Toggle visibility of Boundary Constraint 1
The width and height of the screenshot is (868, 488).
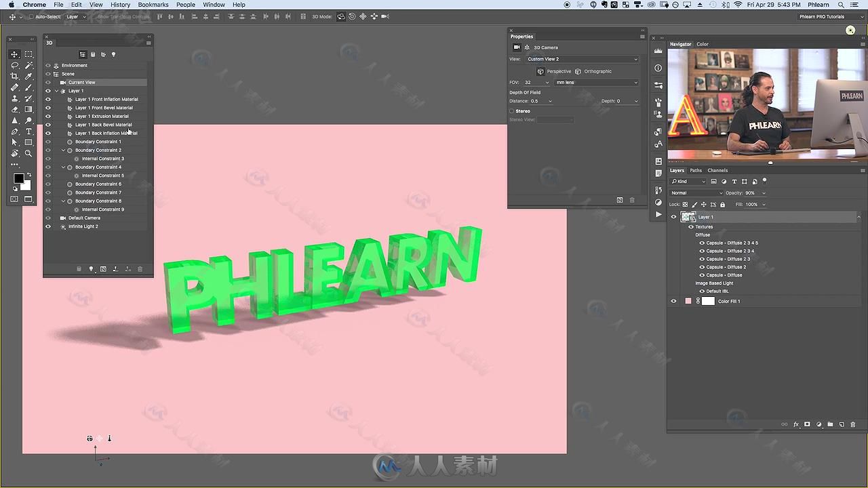click(48, 142)
